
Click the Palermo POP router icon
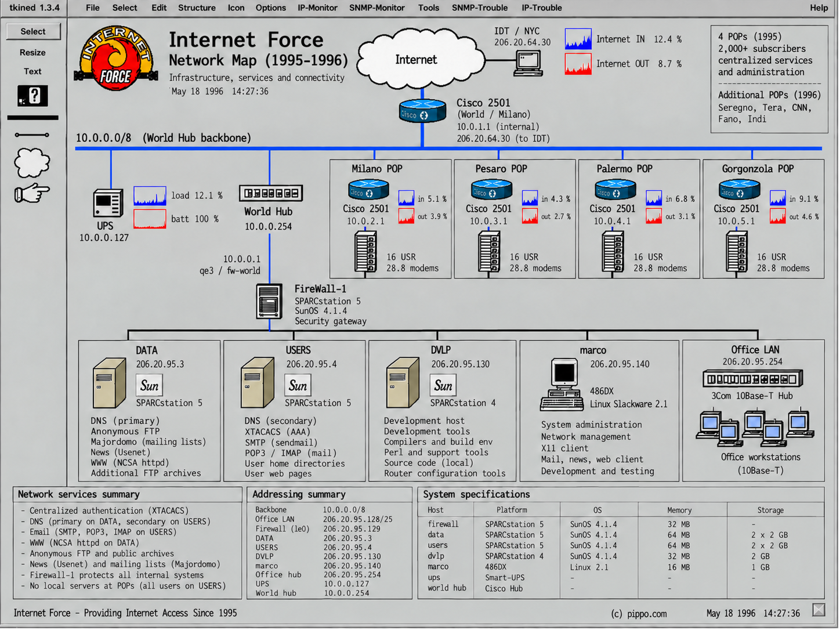[x=615, y=190]
